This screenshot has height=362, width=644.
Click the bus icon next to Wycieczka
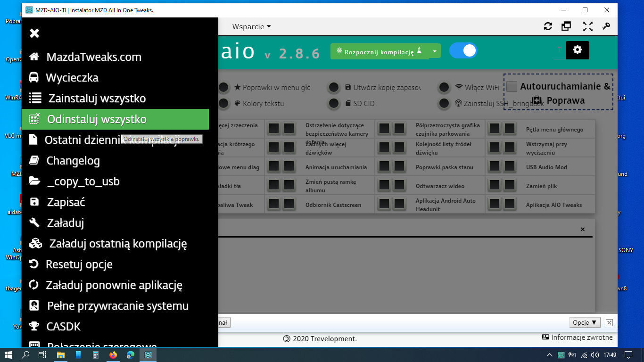coord(34,78)
